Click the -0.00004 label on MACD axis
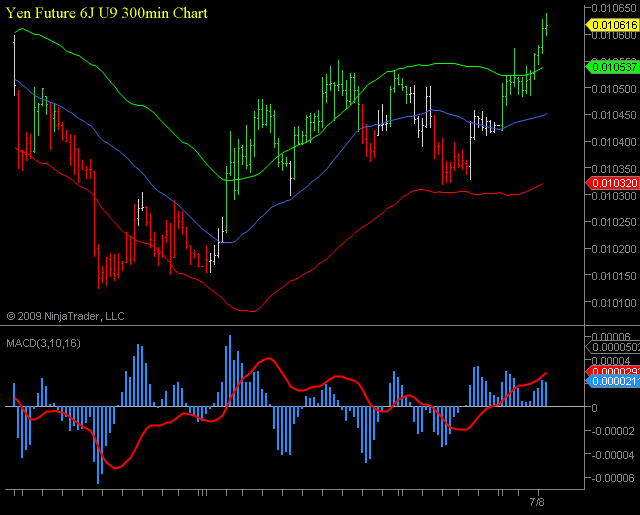The image size is (640, 515). [x=612, y=455]
